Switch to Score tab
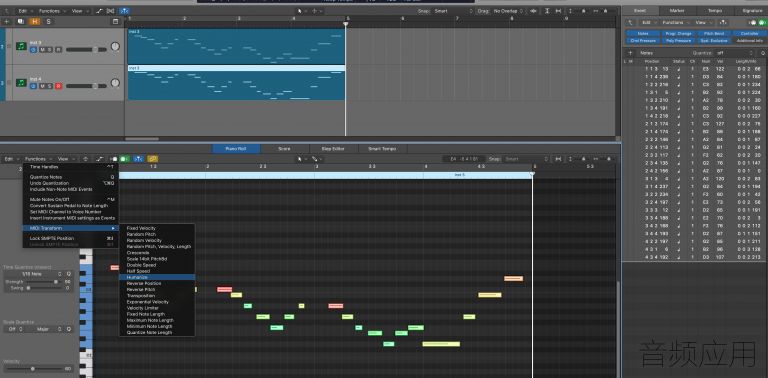Image resolution: width=768 pixels, height=378 pixels. pyautogui.click(x=284, y=149)
